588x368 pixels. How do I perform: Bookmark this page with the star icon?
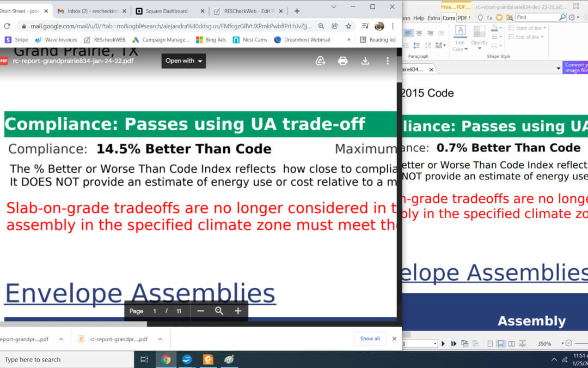(x=348, y=26)
